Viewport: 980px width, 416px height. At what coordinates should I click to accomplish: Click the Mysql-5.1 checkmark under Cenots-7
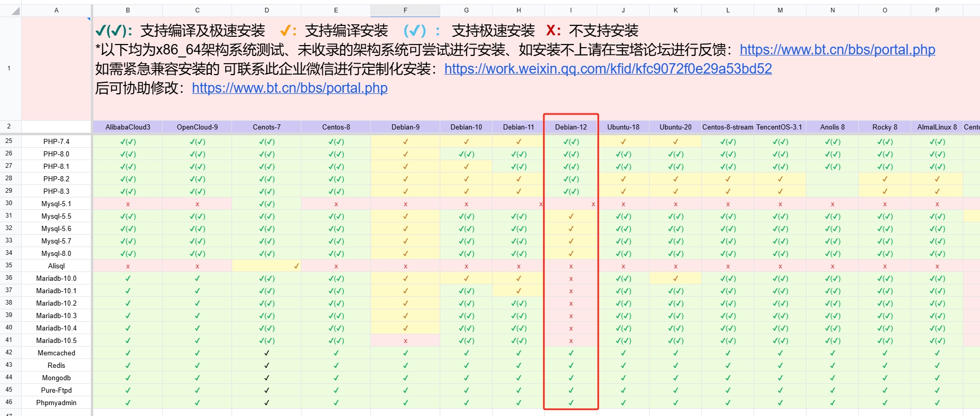click(x=266, y=204)
